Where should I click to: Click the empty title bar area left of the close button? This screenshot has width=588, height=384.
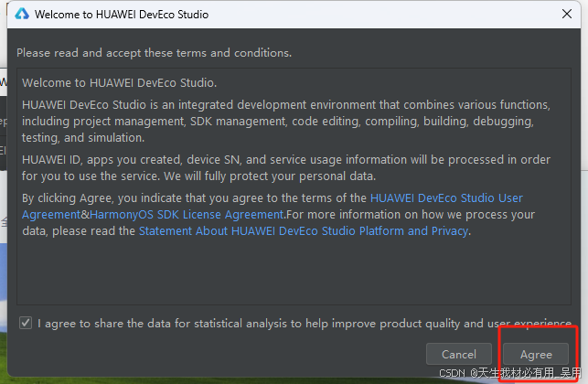pos(382,15)
